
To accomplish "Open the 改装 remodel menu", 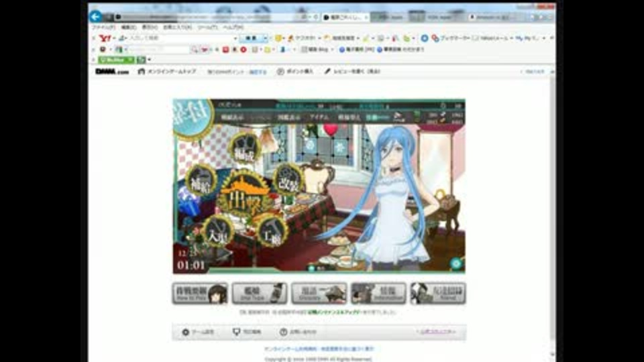I will [288, 180].
